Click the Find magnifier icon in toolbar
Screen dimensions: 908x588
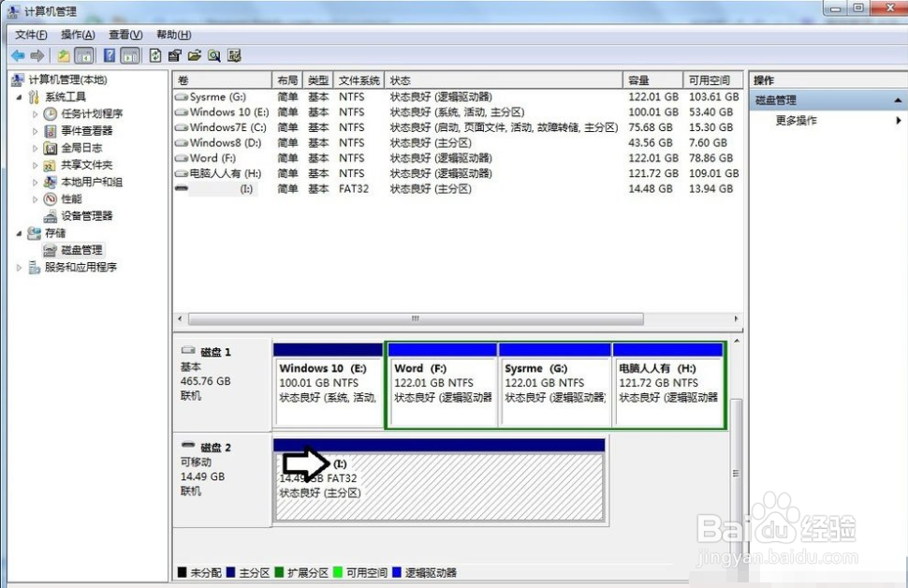(x=213, y=55)
